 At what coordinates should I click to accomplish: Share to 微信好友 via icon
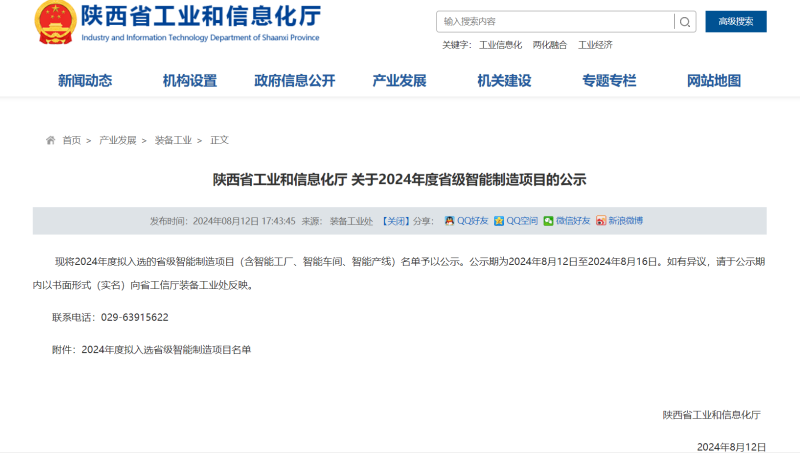548,221
